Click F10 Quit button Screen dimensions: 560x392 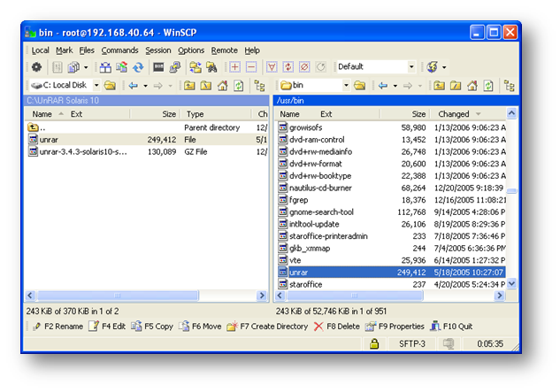(x=451, y=327)
